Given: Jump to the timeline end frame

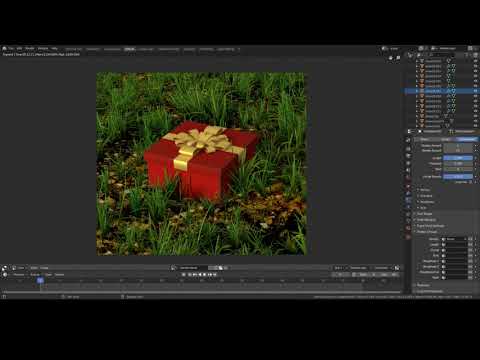Looking at the screenshot, I should (x=215, y=274).
